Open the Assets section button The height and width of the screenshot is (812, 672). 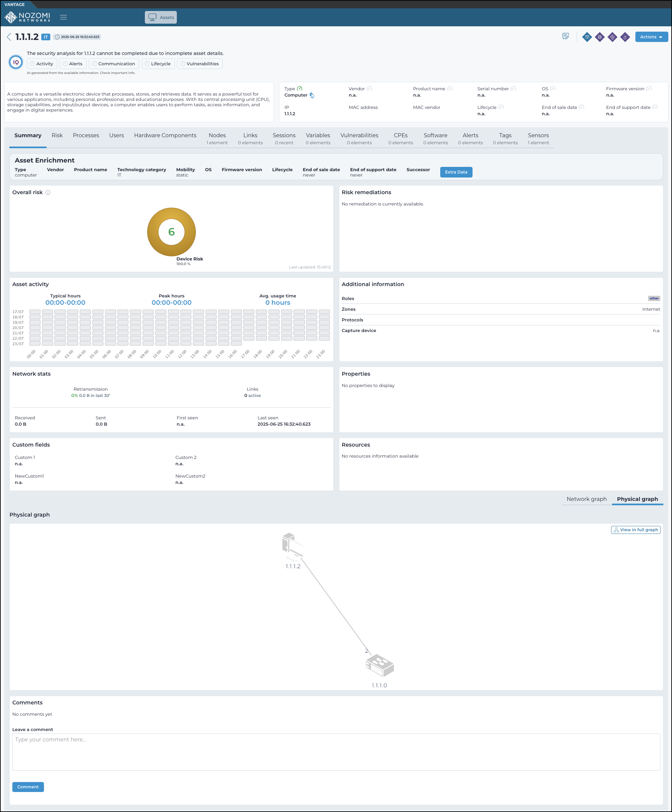[161, 17]
